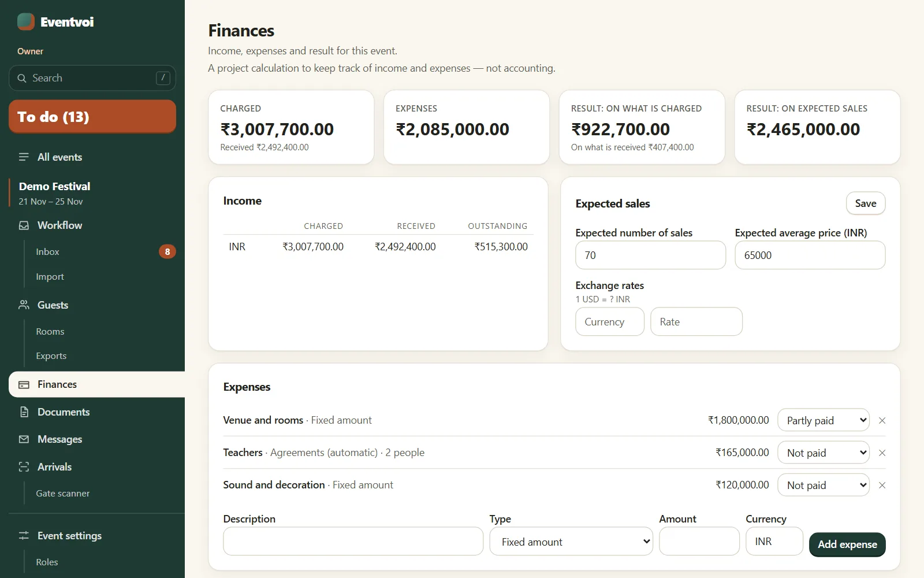Focus the sidebar Search field
The image size is (924, 578).
(x=92, y=78)
